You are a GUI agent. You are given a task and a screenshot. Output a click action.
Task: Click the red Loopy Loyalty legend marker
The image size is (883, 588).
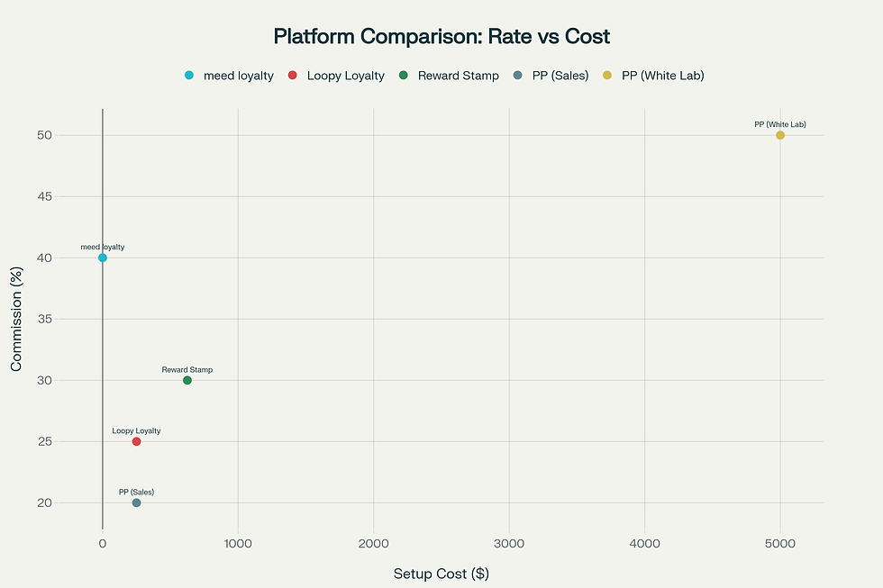tap(292, 75)
